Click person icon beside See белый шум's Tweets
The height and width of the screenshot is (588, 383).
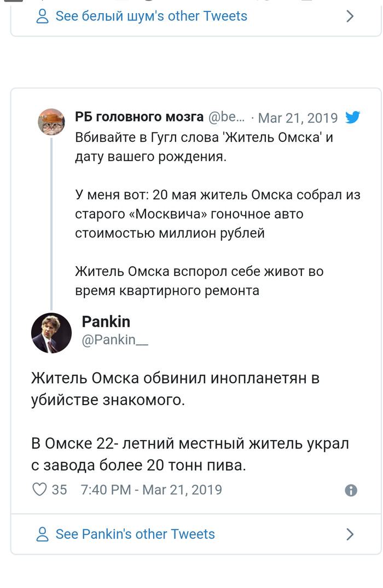click(42, 16)
